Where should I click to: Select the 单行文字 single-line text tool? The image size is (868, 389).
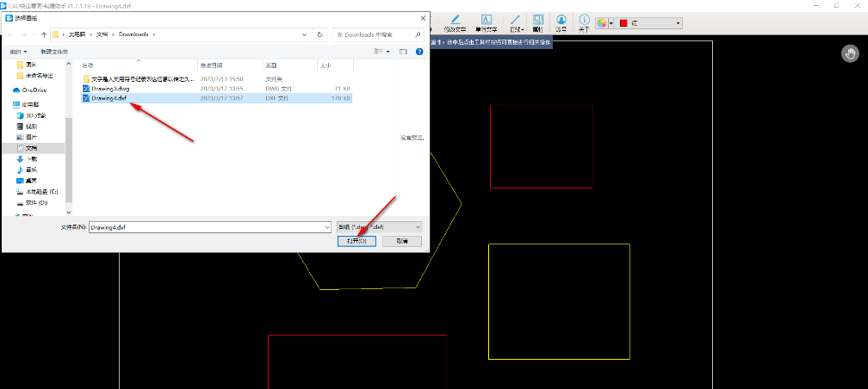[486, 22]
